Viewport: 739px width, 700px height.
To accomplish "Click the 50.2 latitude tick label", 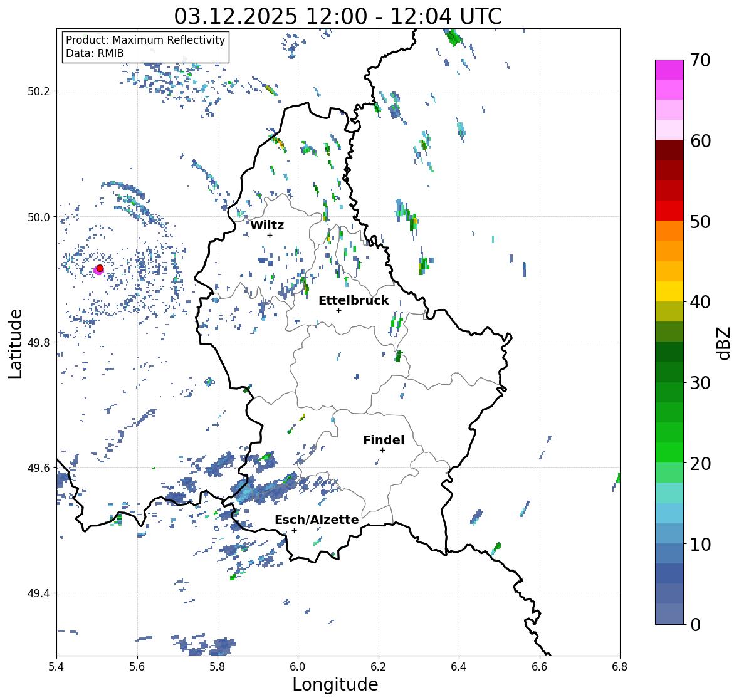I will 39,91.
